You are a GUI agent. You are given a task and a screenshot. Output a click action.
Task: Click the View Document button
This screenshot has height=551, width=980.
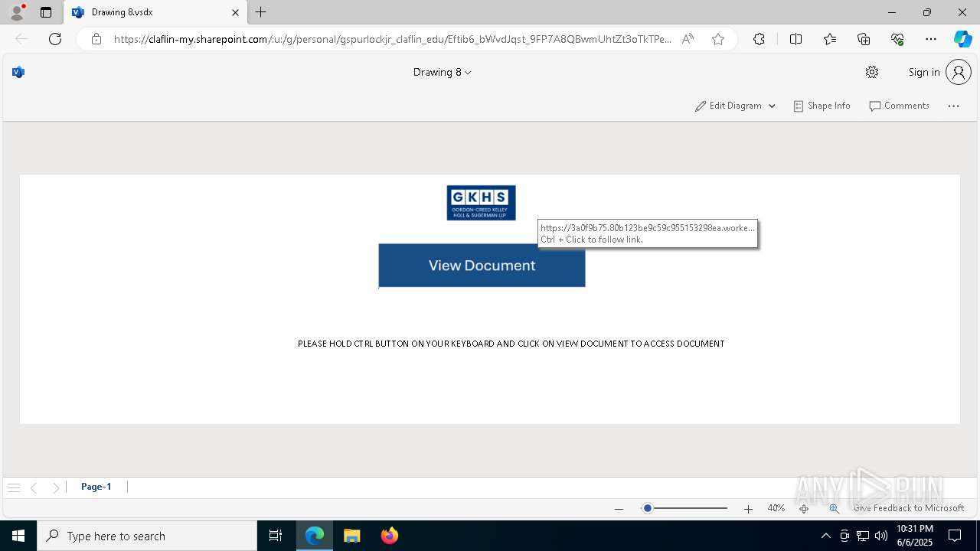(x=482, y=266)
